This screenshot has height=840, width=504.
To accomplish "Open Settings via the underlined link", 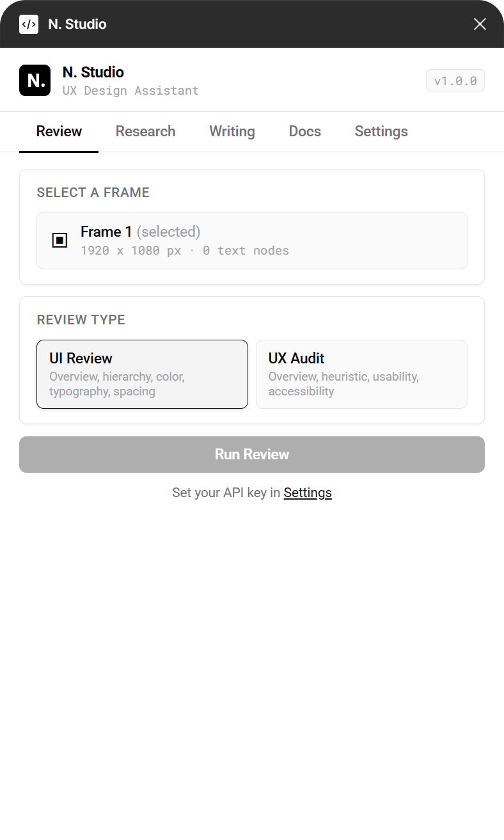I will (x=308, y=492).
